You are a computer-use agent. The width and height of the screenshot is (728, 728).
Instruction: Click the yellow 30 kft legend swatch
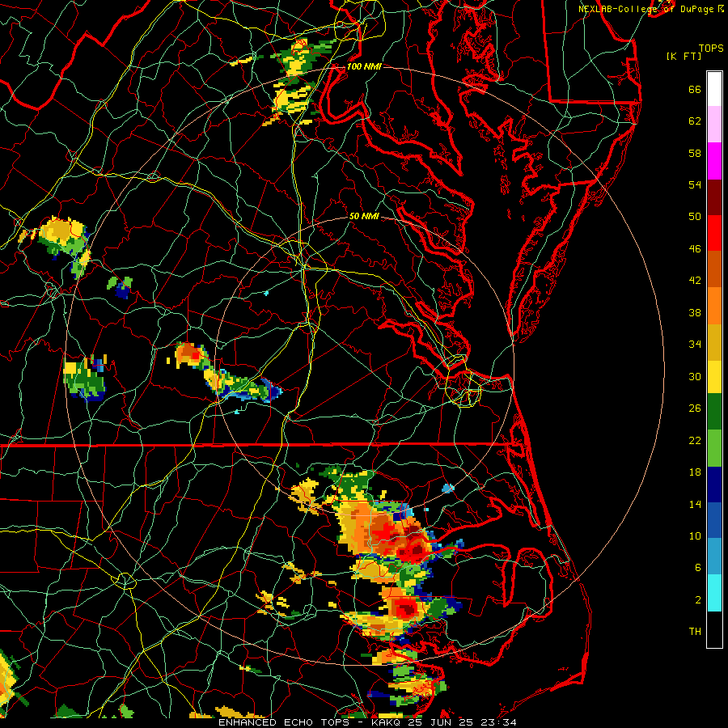pos(714,377)
